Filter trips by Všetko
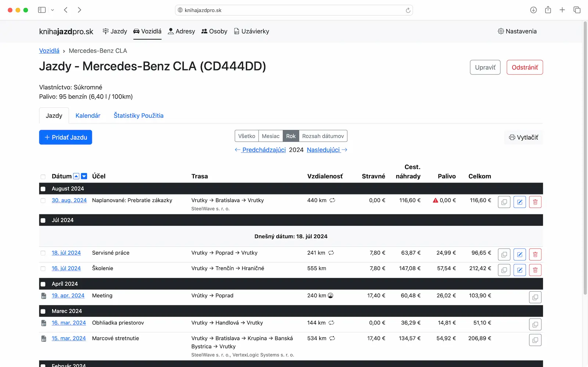 (x=247, y=136)
